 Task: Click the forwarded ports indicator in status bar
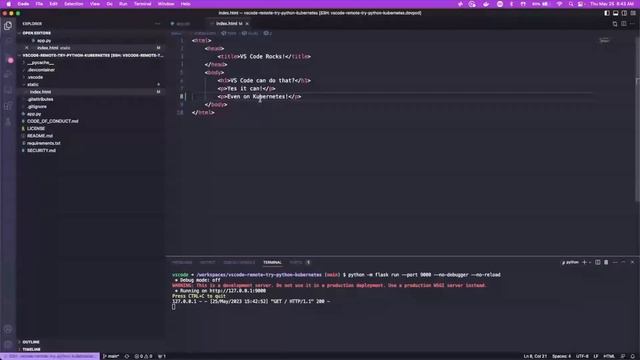(x=162, y=356)
